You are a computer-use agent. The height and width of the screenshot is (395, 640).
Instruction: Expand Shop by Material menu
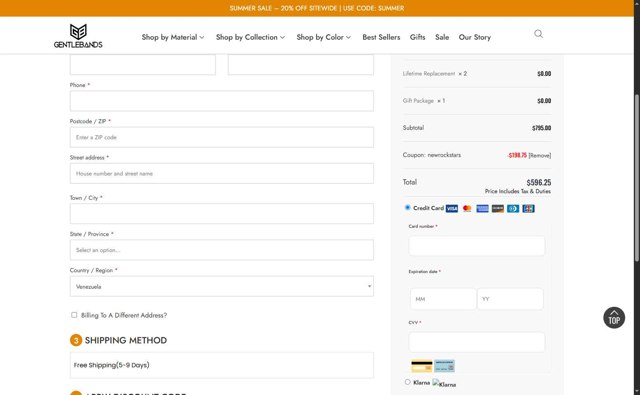[173, 37]
